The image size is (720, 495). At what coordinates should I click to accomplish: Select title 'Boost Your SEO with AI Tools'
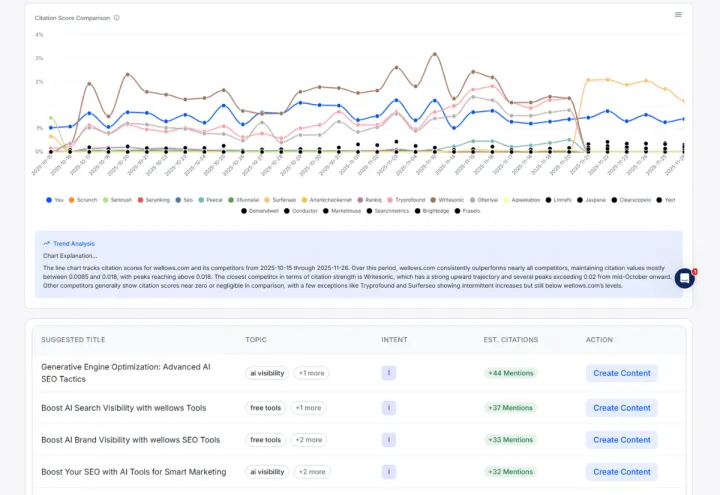point(134,472)
